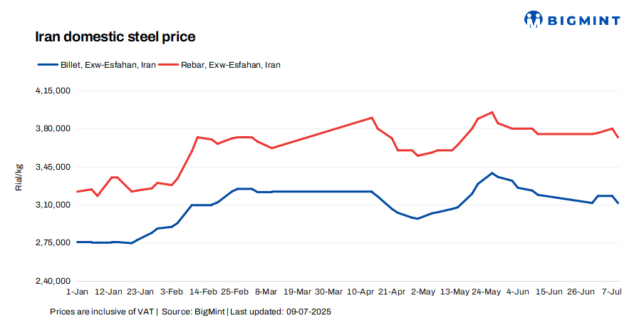Screen dimensions: 644x328
Task: Click the blue Billet legend line swatch
Action: pos(47,65)
